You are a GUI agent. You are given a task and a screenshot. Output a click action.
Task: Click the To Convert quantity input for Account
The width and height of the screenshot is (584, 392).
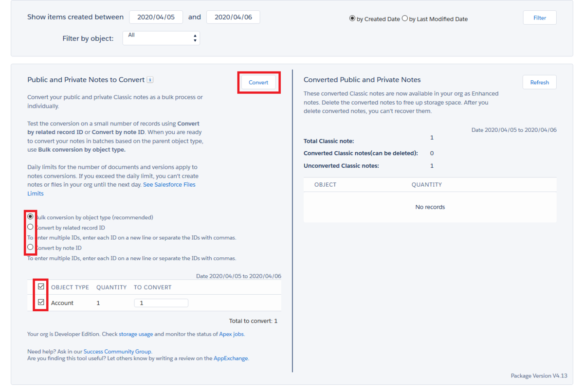click(x=161, y=303)
